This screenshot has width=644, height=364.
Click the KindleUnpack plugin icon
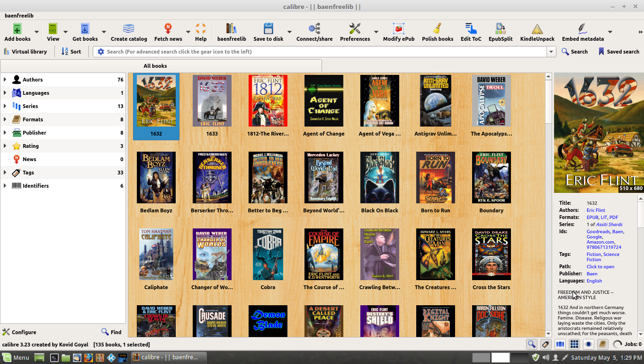(537, 28)
